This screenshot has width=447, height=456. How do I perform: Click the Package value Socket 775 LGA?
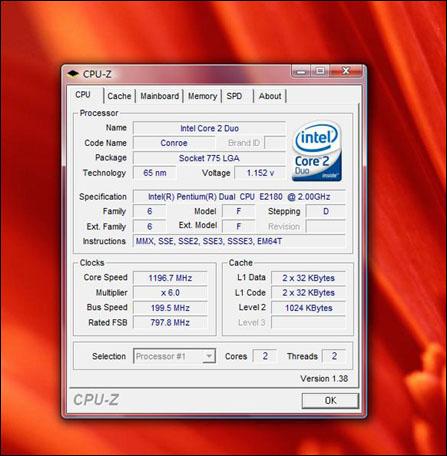point(209,158)
